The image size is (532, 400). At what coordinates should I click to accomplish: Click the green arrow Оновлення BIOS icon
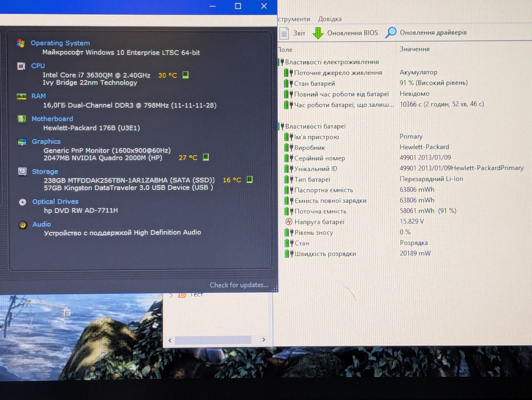point(318,33)
